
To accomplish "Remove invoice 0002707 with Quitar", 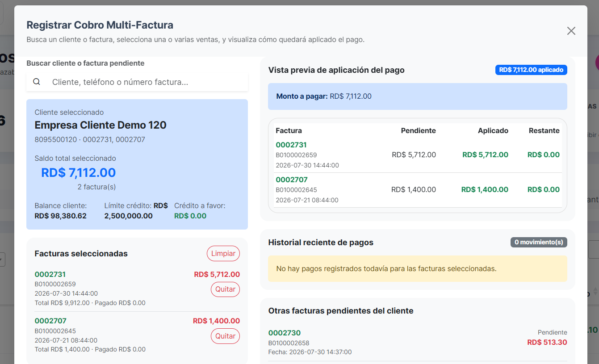I will pos(225,336).
